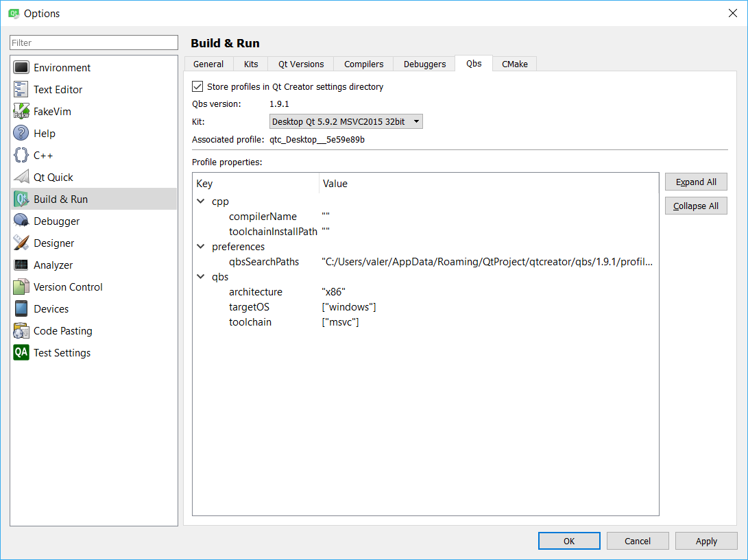Collapse the preferences tree node
The image size is (748, 560).
(x=201, y=247)
